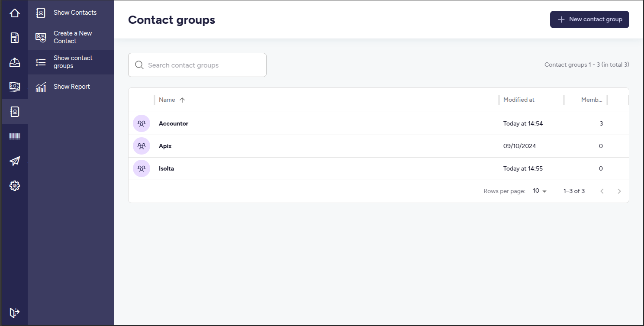Open the paper plane send icon
The image size is (644, 326).
click(x=15, y=161)
